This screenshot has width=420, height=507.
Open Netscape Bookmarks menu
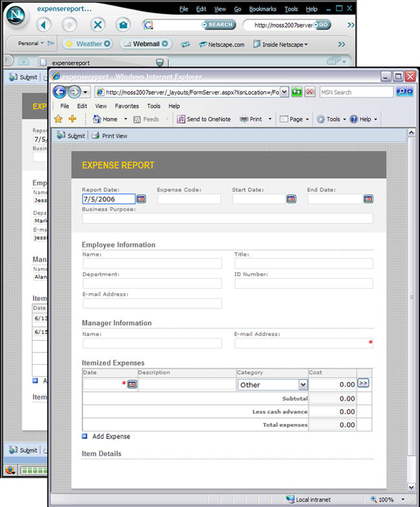point(262,9)
